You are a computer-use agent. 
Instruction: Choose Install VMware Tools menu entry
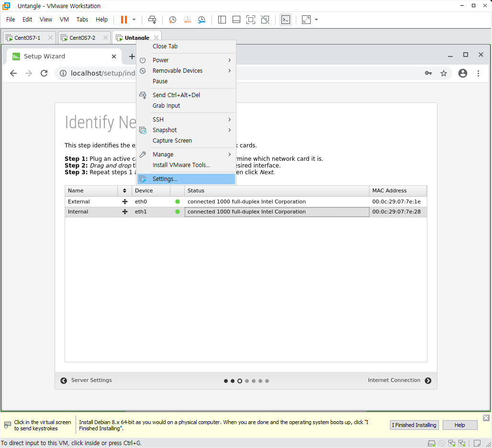[186, 165]
